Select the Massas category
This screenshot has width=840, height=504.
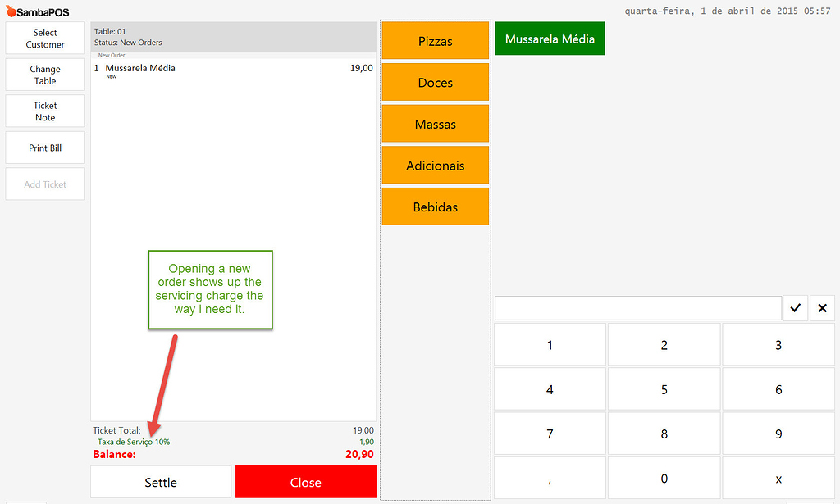click(435, 123)
